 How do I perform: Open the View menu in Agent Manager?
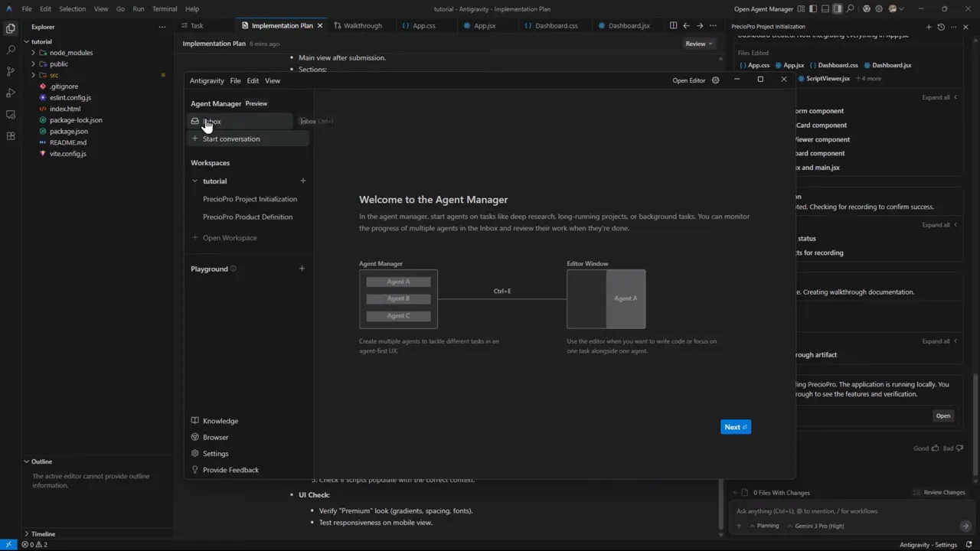click(x=272, y=80)
